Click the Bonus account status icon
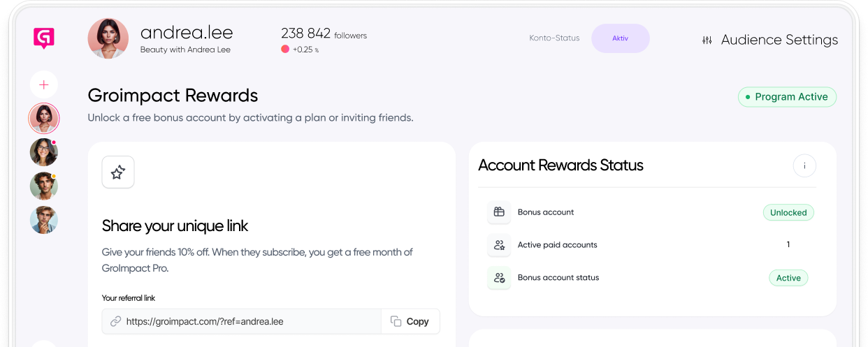This screenshot has width=868, height=347. (499, 278)
